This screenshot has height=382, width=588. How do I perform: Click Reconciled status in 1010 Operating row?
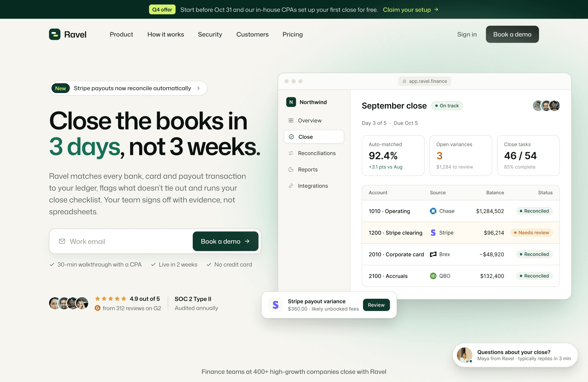(x=534, y=211)
